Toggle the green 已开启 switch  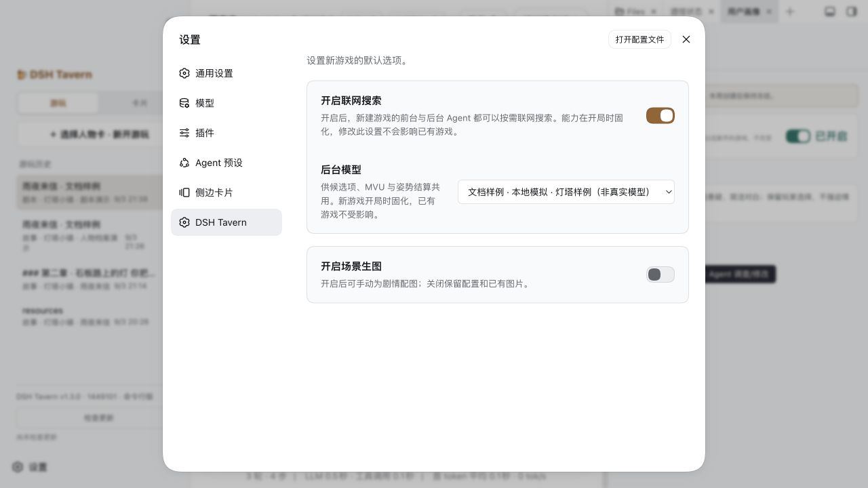click(x=798, y=136)
